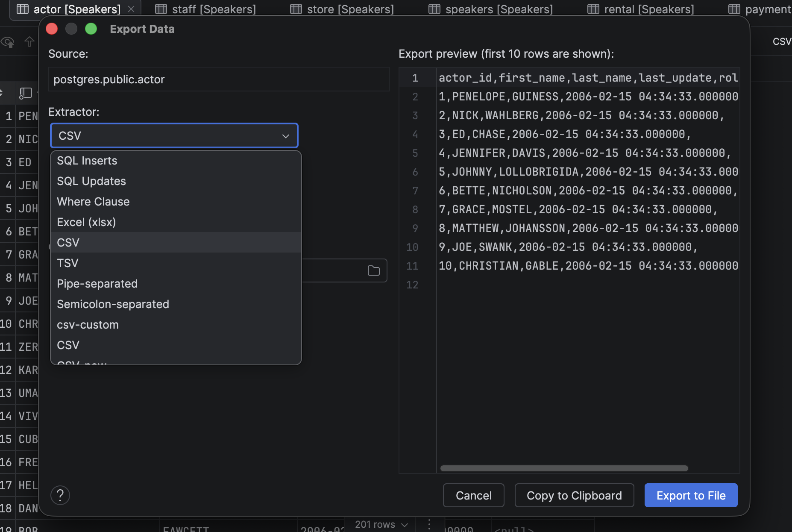Click preview row 10,CHRISTIAN,GABLE

[589, 266]
